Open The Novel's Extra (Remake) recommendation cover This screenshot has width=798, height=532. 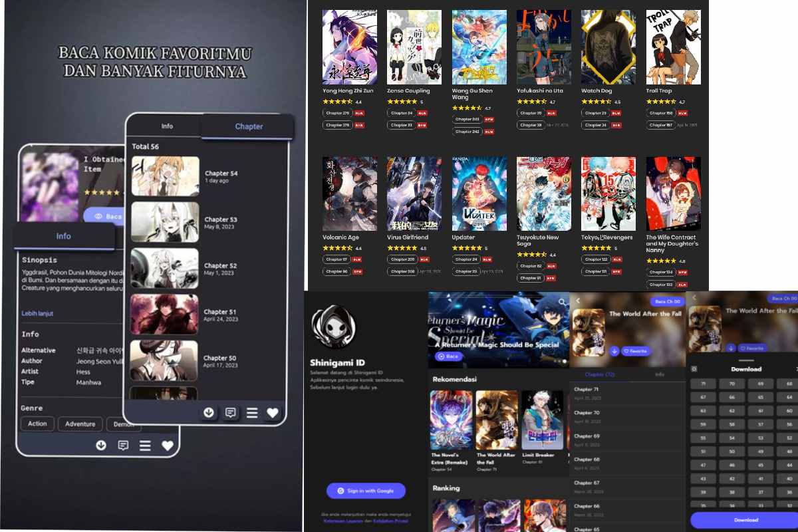452,420
